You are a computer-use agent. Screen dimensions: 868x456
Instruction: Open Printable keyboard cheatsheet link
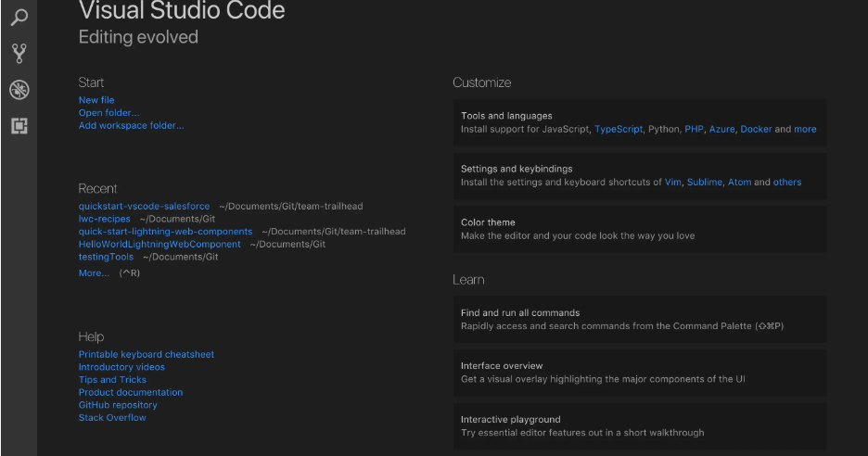(x=147, y=354)
